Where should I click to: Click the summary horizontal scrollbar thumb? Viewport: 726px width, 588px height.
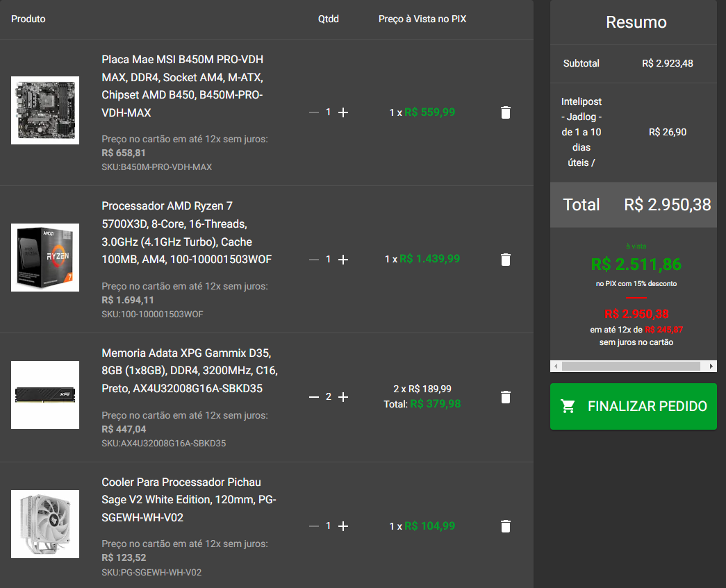coord(631,367)
